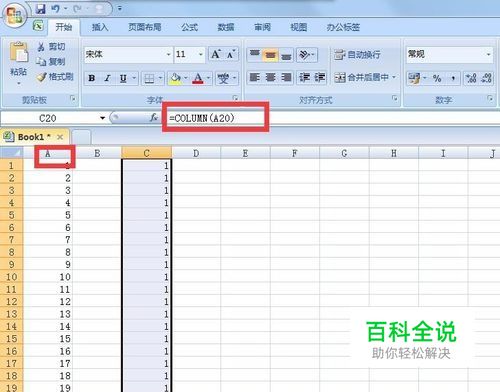Click the accounting number format icon
Screen dimensions: 500x392
tap(414, 79)
